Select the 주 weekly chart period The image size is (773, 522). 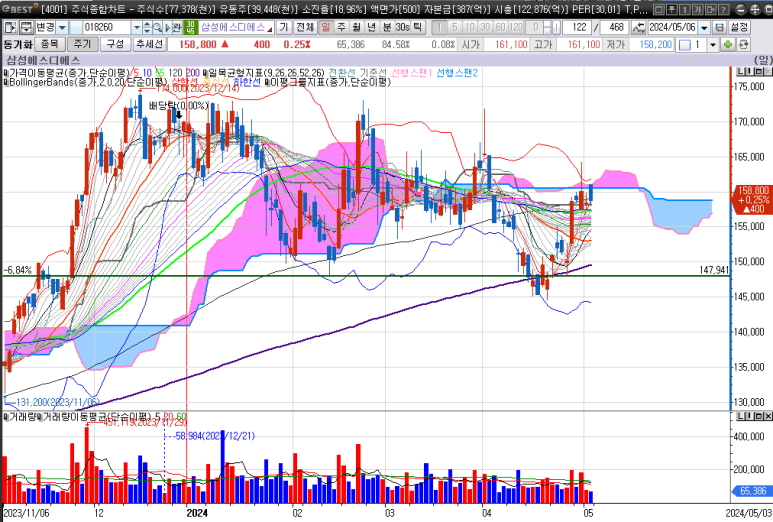(x=341, y=27)
